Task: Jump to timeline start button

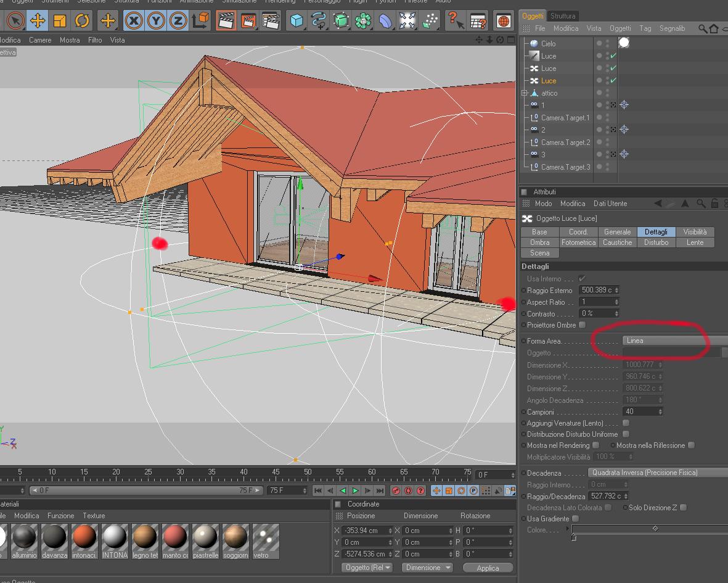Action: tap(318, 490)
